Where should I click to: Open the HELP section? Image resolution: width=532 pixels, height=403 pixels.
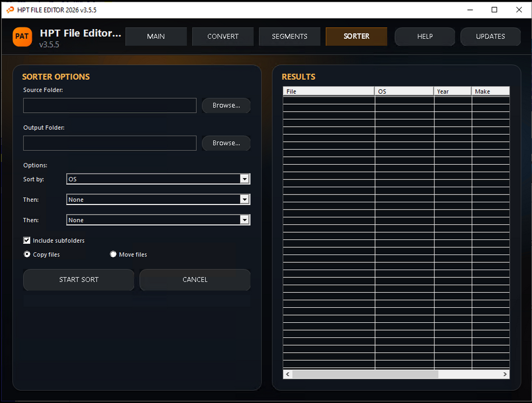(424, 36)
